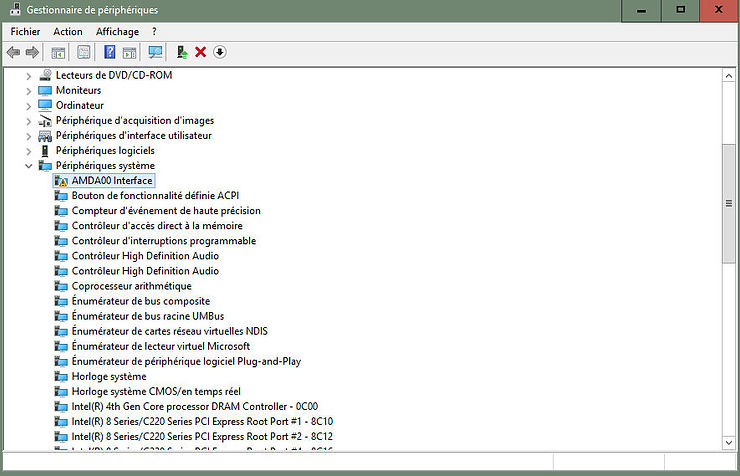740x476 pixels.
Task: Minimize the Gestionnaire de périphériques window
Action: (641, 10)
